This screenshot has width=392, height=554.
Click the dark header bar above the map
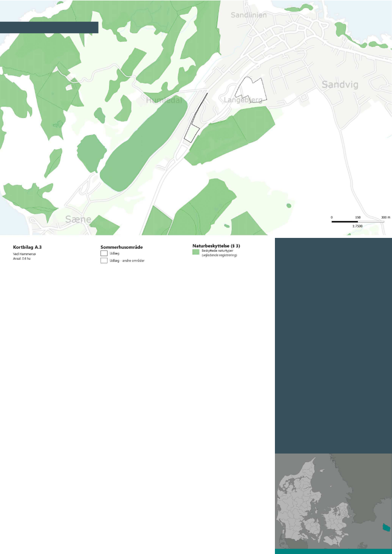point(49,27)
